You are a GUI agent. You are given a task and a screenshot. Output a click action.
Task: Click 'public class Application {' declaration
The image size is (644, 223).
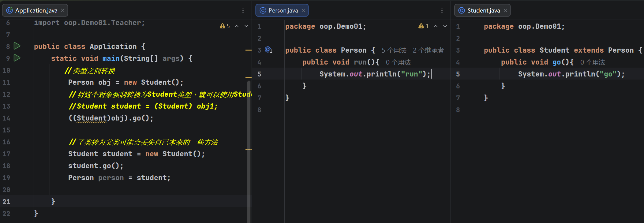coord(90,46)
